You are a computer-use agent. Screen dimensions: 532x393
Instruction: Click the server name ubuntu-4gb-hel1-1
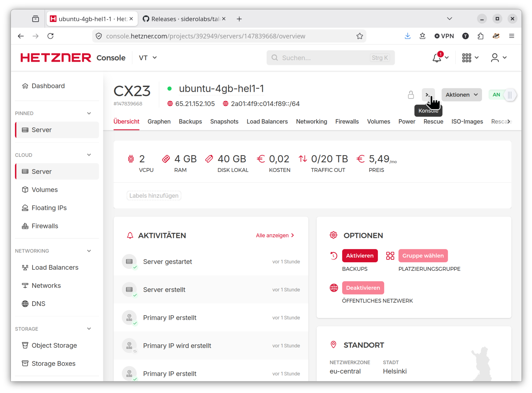click(x=221, y=89)
